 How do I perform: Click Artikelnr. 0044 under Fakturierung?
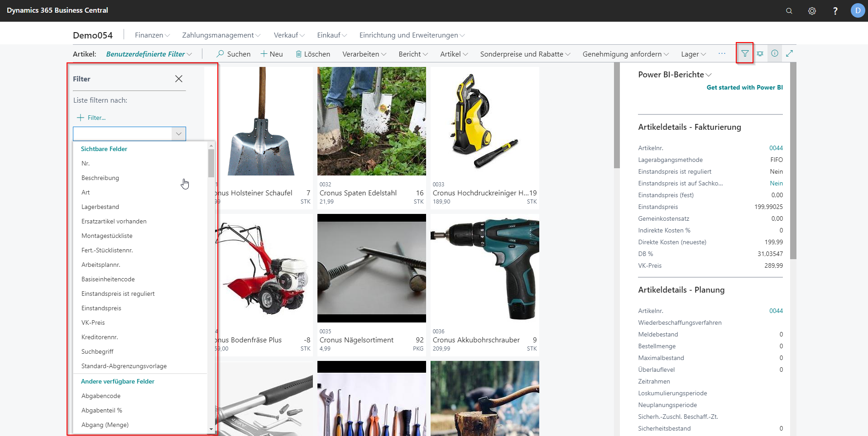[x=776, y=148]
